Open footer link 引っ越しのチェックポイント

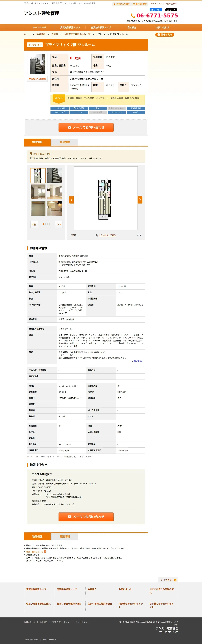[x=161, y=605]
